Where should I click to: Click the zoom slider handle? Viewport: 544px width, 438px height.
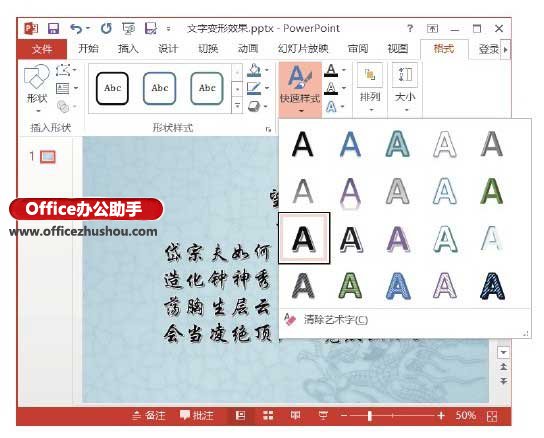(x=370, y=415)
